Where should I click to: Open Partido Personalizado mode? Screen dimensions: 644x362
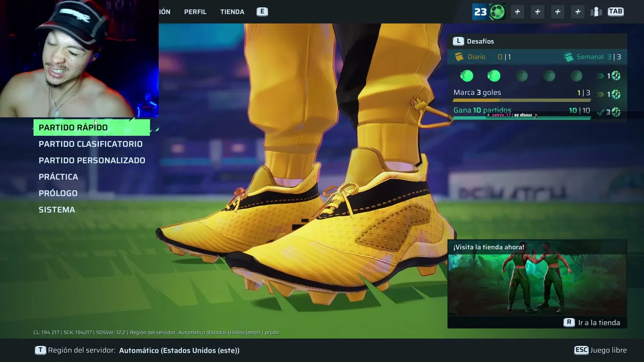click(92, 160)
